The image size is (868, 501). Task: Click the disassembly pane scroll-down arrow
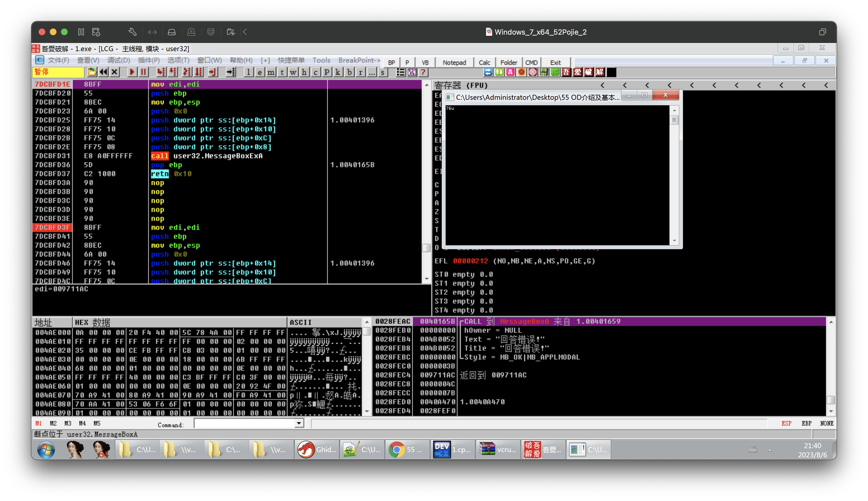tap(426, 279)
